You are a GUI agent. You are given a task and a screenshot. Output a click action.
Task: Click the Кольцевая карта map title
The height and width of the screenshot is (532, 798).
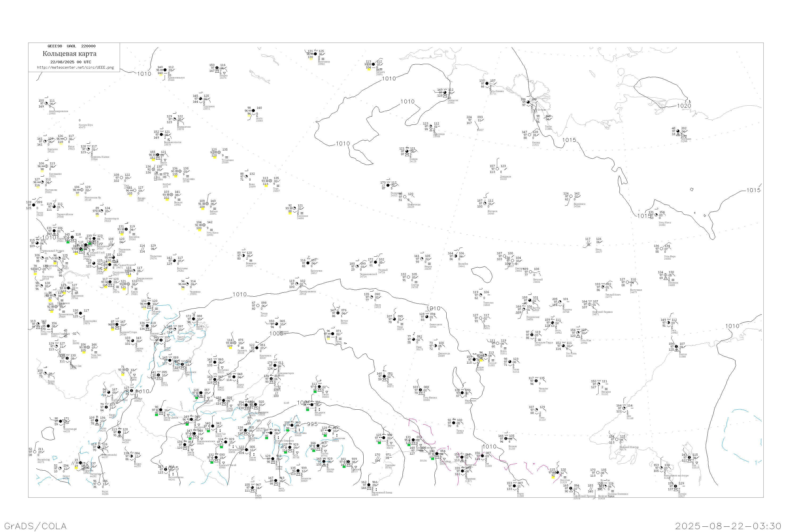(x=69, y=54)
